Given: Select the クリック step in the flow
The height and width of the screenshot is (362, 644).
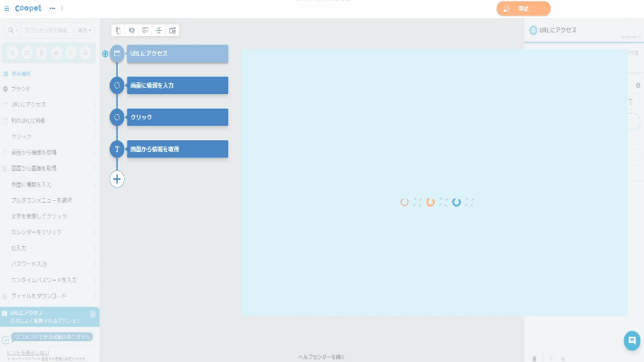Looking at the screenshot, I should coord(178,118).
